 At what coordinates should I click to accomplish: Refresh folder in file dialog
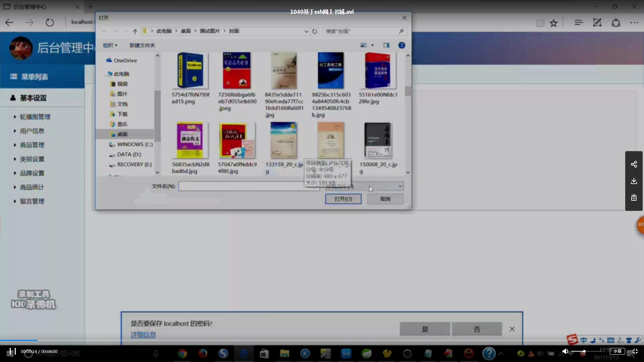pos(315,31)
